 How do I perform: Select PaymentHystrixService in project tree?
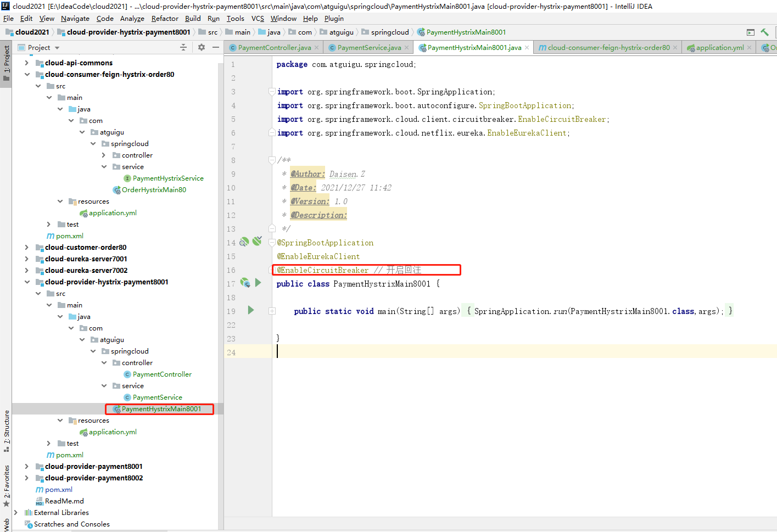click(164, 178)
